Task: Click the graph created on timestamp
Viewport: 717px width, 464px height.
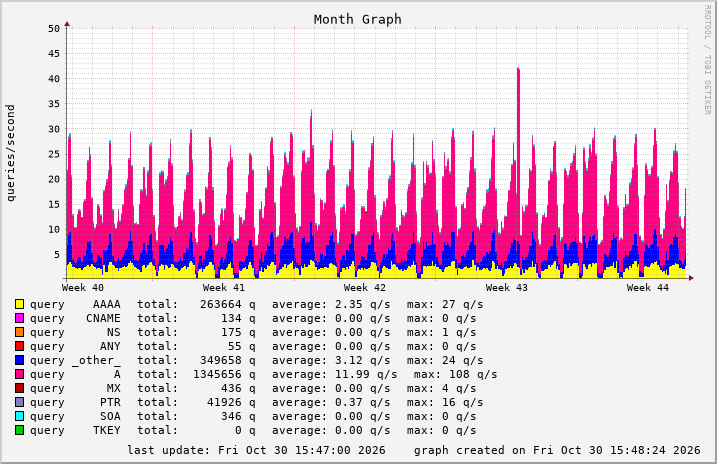Action: coord(557,450)
